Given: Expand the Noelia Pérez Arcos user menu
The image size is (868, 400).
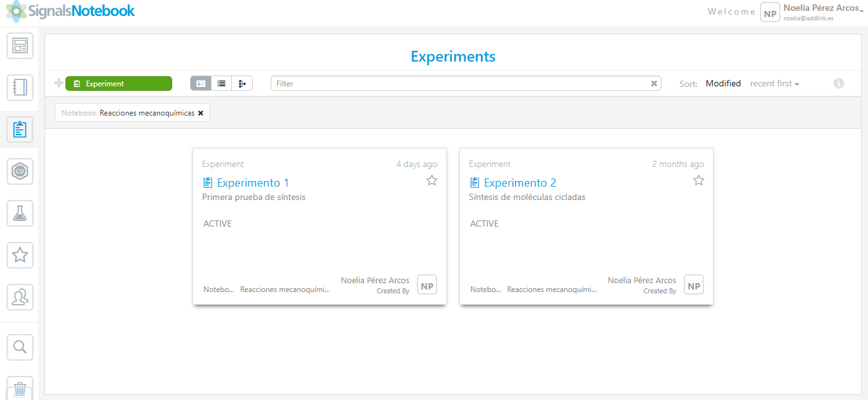Looking at the screenshot, I should (821, 8).
